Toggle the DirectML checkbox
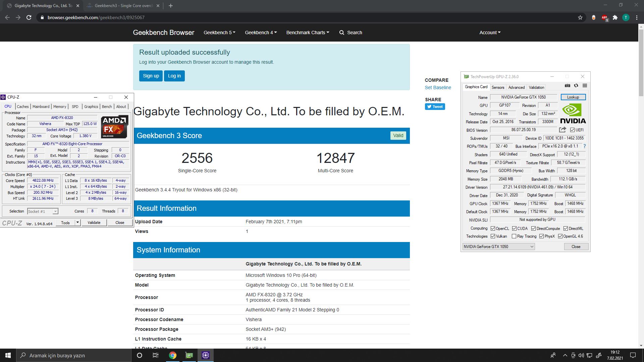 (x=566, y=229)
